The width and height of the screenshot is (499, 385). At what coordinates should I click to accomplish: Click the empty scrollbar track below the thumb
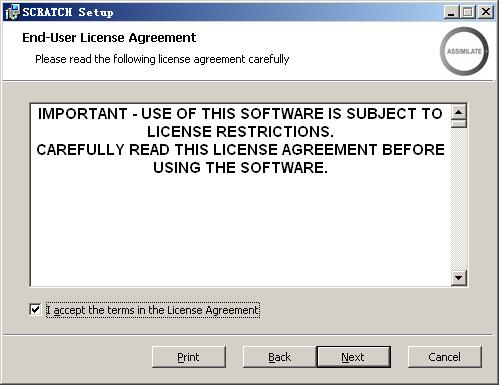point(459,199)
